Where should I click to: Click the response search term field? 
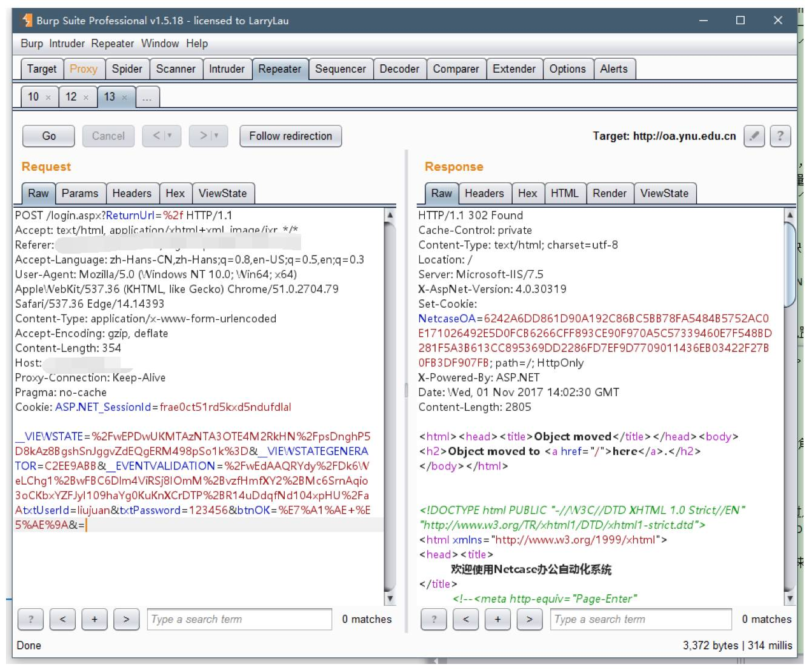click(642, 619)
